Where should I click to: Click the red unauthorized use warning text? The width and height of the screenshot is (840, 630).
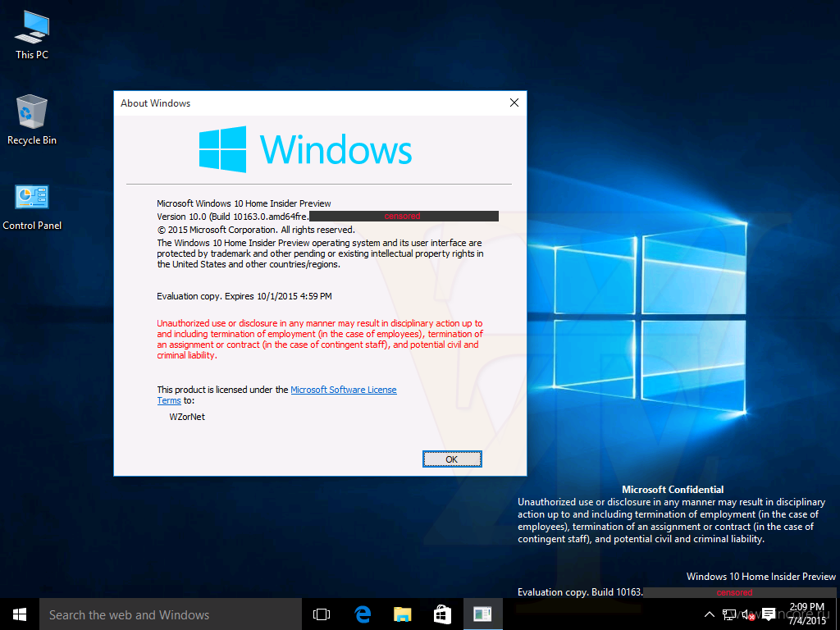(x=320, y=339)
